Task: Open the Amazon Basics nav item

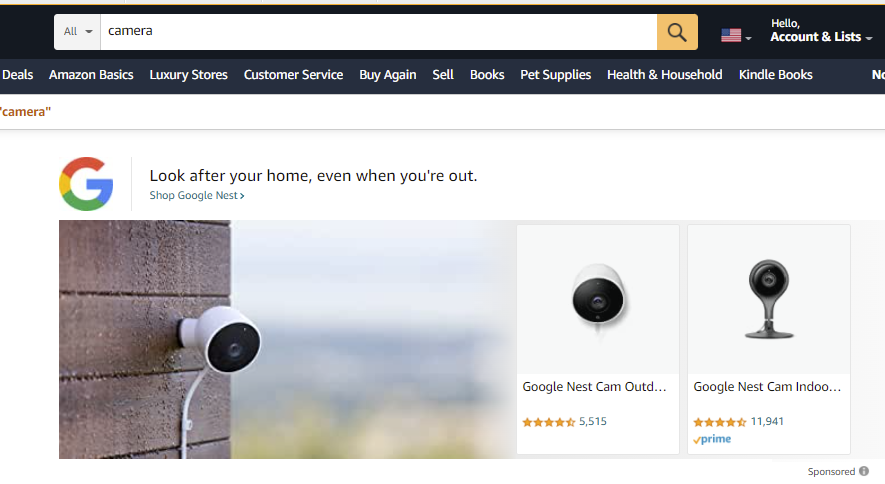Action: tap(91, 75)
